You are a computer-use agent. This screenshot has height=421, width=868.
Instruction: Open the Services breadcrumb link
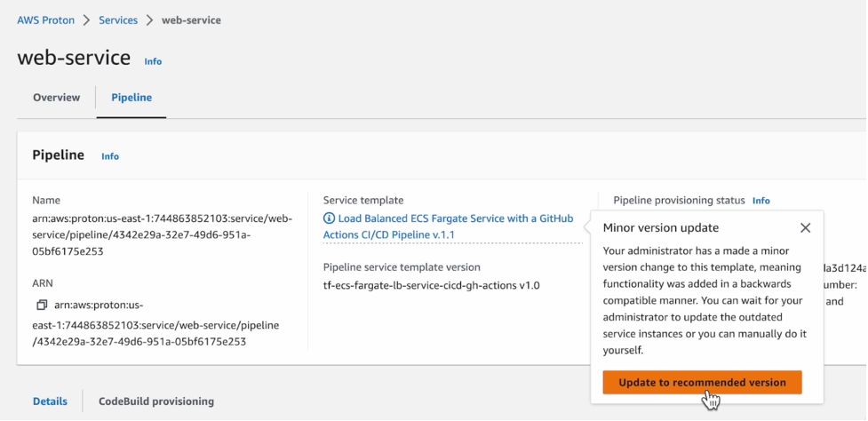click(117, 20)
